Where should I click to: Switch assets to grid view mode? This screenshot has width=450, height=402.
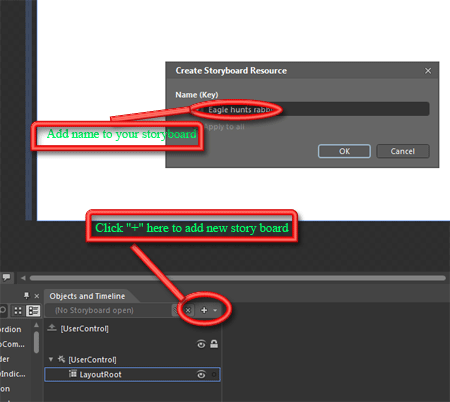click(x=18, y=311)
